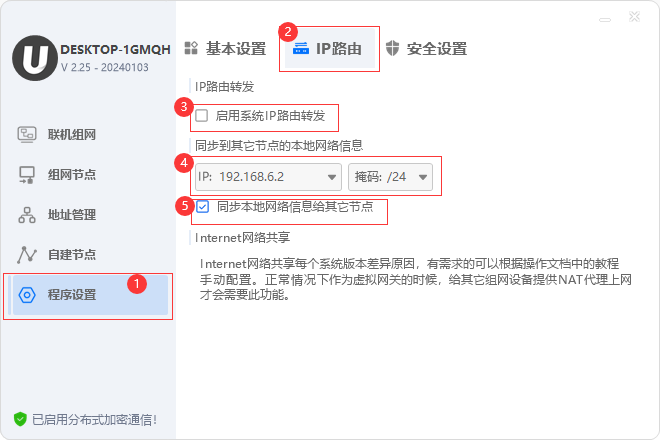Open the 掩码 /24 subnet dropdown

click(390, 177)
